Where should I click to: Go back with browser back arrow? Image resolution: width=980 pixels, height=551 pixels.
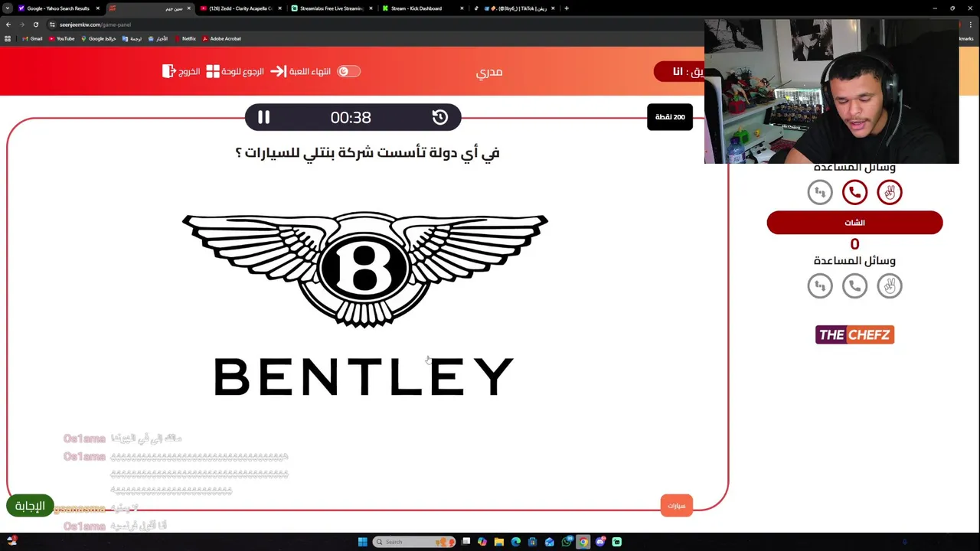(x=8, y=24)
